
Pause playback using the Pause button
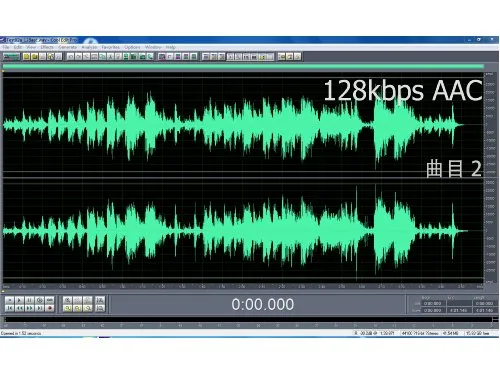[29, 300]
